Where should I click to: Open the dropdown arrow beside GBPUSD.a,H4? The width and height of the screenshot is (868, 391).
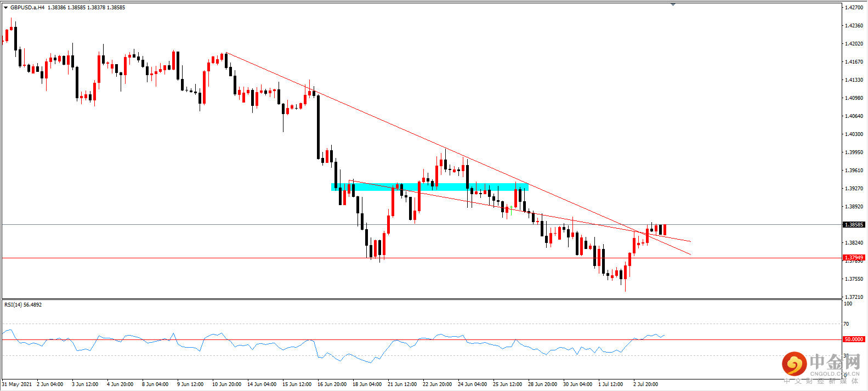point(5,8)
